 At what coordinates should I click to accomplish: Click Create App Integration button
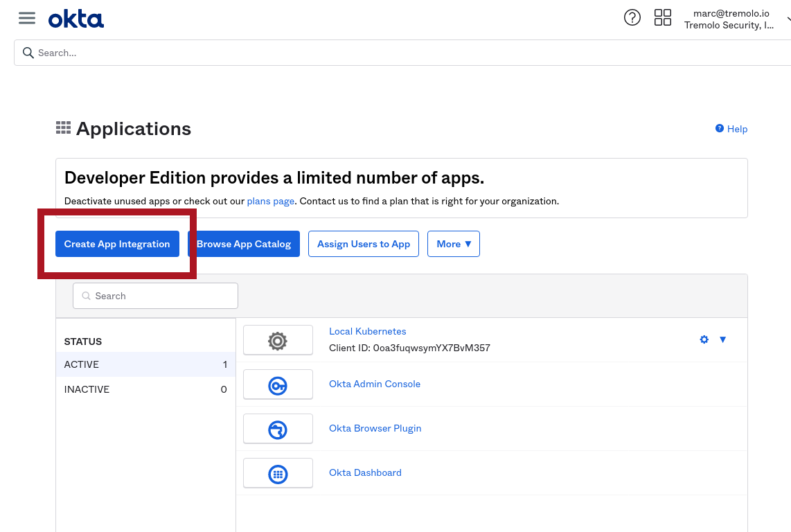117,244
